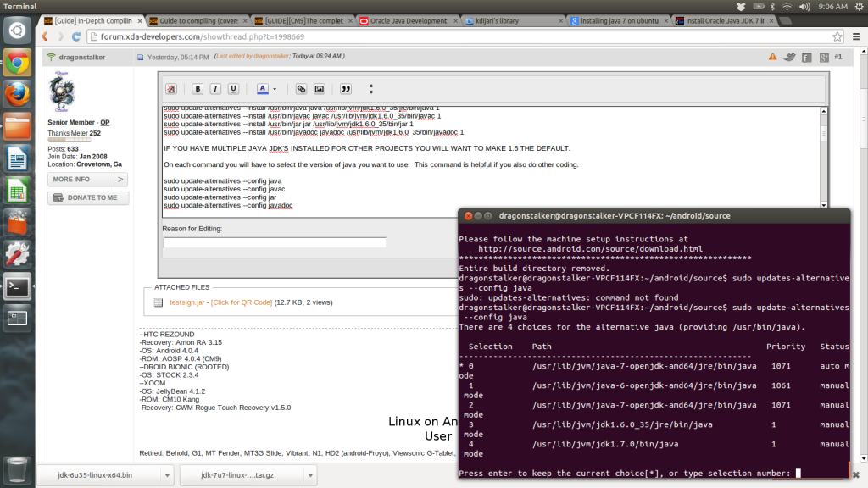The width and height of the screenshot is (868, 488).
Task: Open the Click for QR Code link
Action: (x=242, y=302)
